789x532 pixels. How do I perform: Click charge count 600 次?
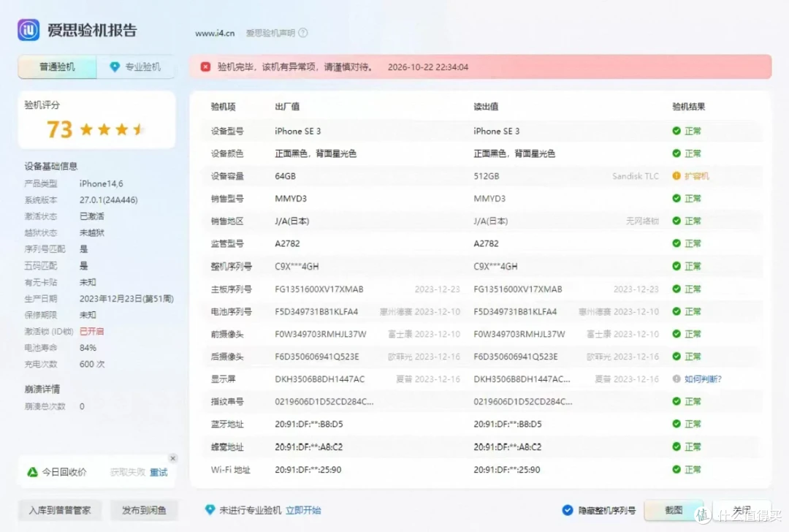click(92, 364)
